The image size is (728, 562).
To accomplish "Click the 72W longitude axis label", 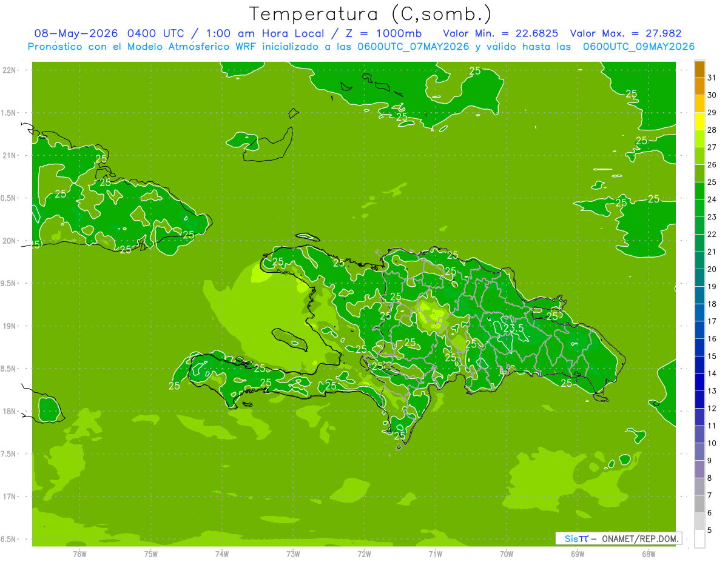I will 364,554.
